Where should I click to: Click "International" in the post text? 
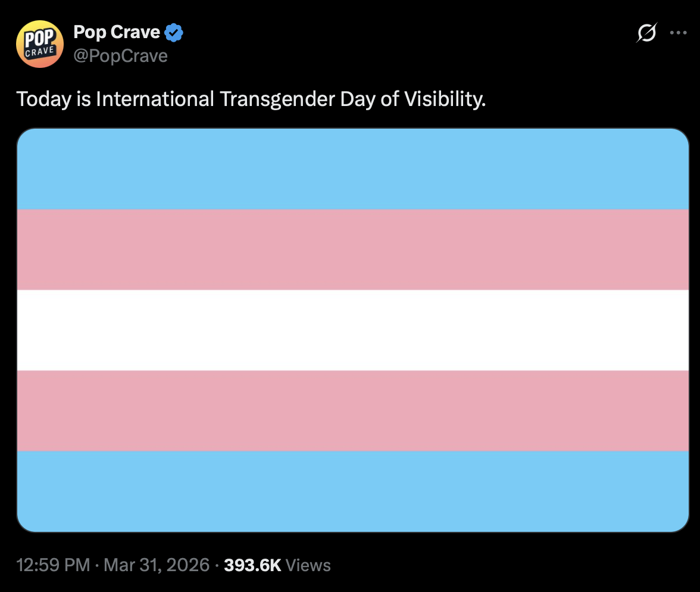pyautogui.click(x=155, y=99)
